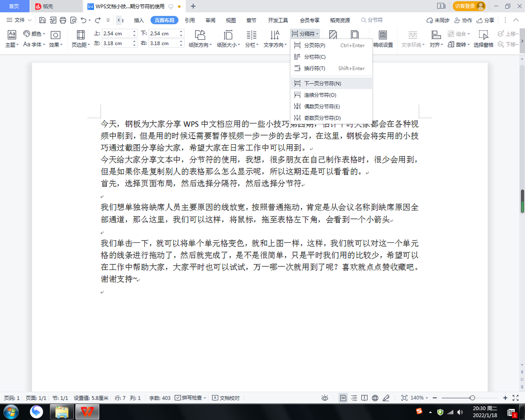525x420 pixels.
Task: Open the 拼写检查 dropdown arrow
Action: point(205,398)
